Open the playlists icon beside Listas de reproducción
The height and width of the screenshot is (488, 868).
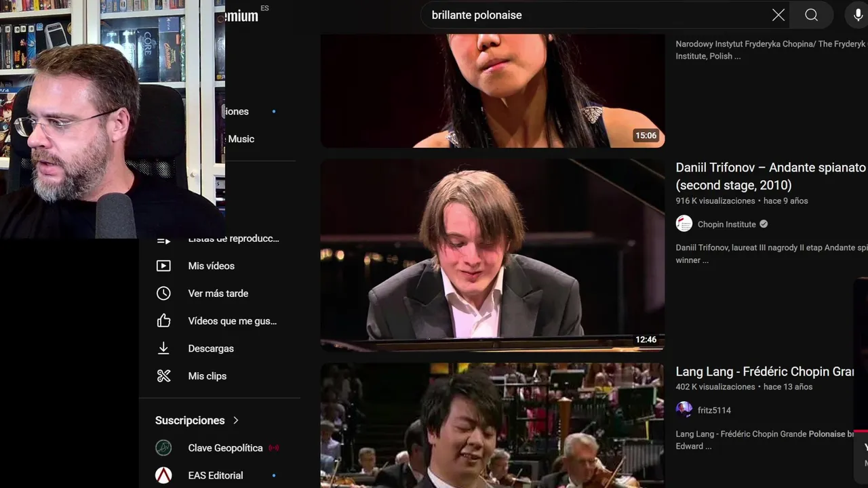[x=163, y=241]
